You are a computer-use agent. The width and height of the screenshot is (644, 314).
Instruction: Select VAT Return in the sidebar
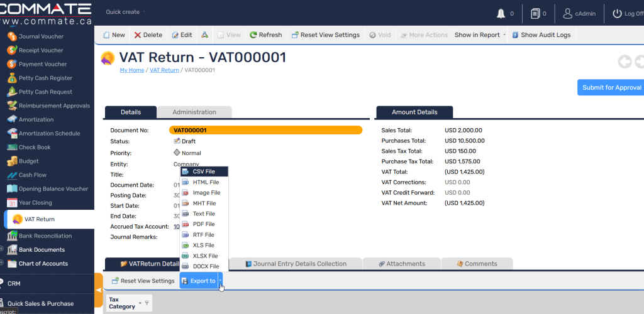[49, 219]
